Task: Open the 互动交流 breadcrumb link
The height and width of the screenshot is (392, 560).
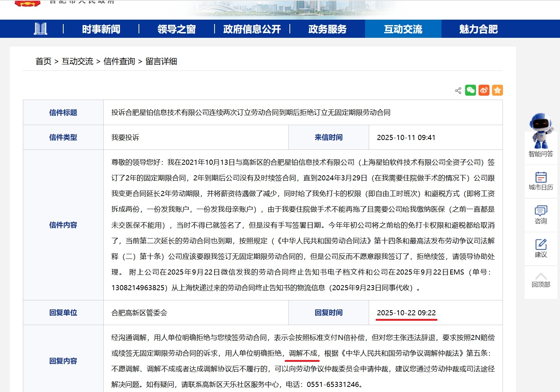Action: point(78,61)
